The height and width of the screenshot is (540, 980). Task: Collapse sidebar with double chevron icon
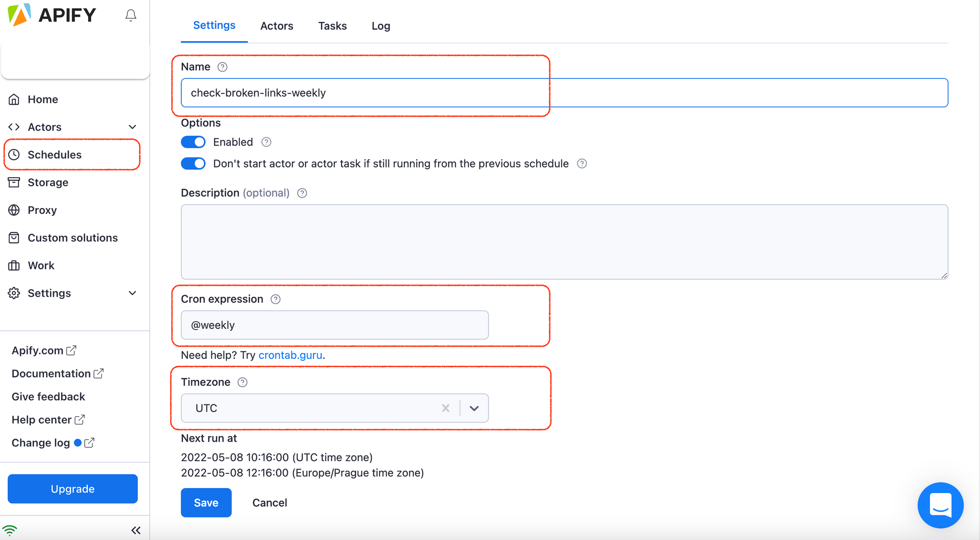click(136, 530)
